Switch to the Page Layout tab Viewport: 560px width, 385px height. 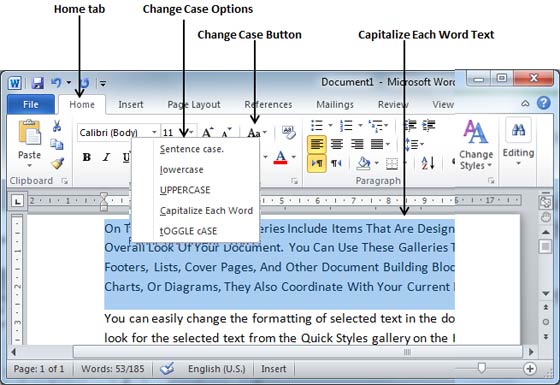point(194,104)
